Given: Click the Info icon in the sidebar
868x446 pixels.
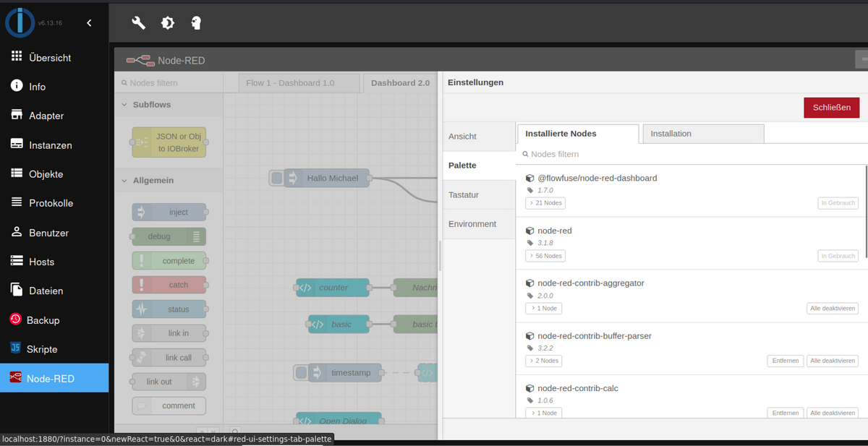Looking at the screenshot, I should tap(17, 86).
